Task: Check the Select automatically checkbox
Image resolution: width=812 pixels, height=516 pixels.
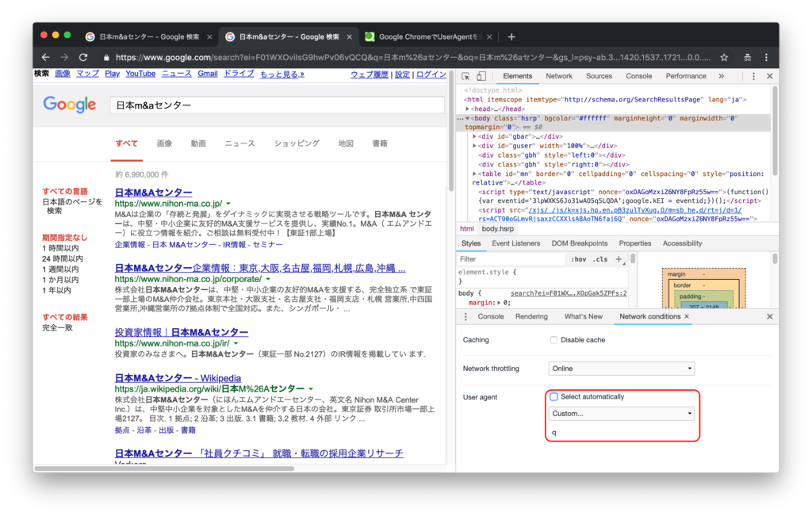Action: pos(553,396)
